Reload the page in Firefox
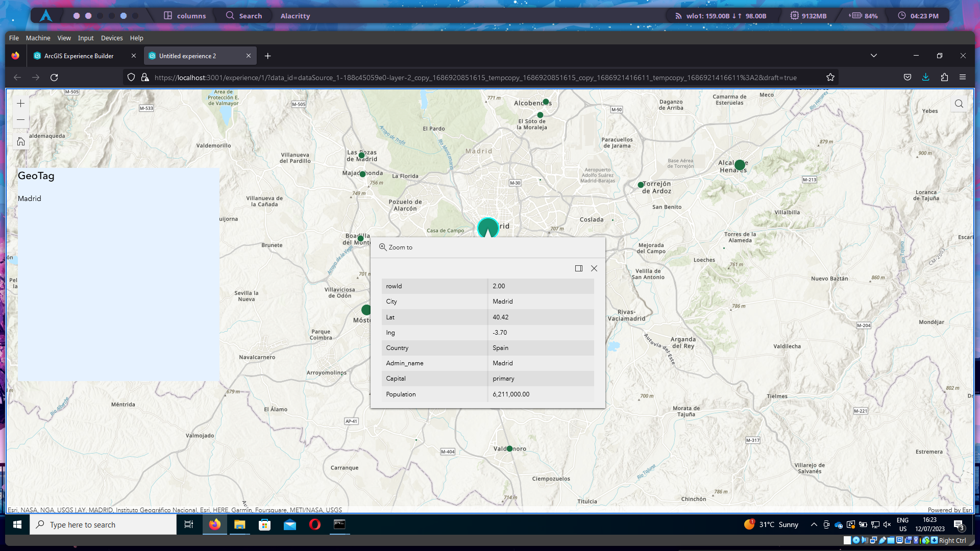Viewport: 980px width, 551px height. pyautogui.click(x=54, y=78)
